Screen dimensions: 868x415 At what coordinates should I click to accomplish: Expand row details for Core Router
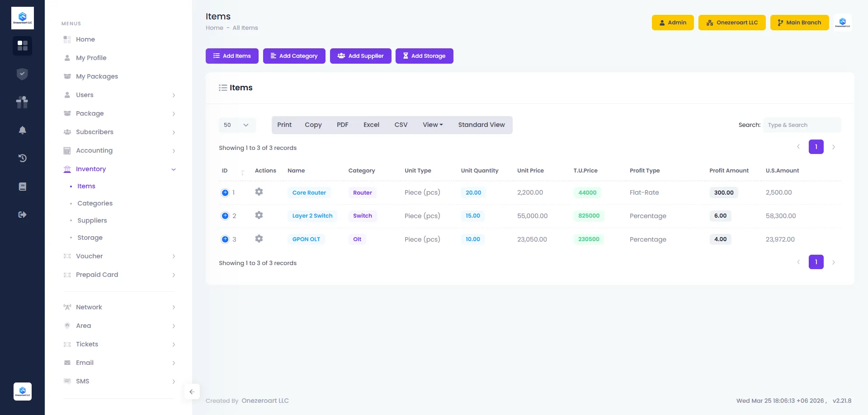pyautogui.click(x=225, y=193)
